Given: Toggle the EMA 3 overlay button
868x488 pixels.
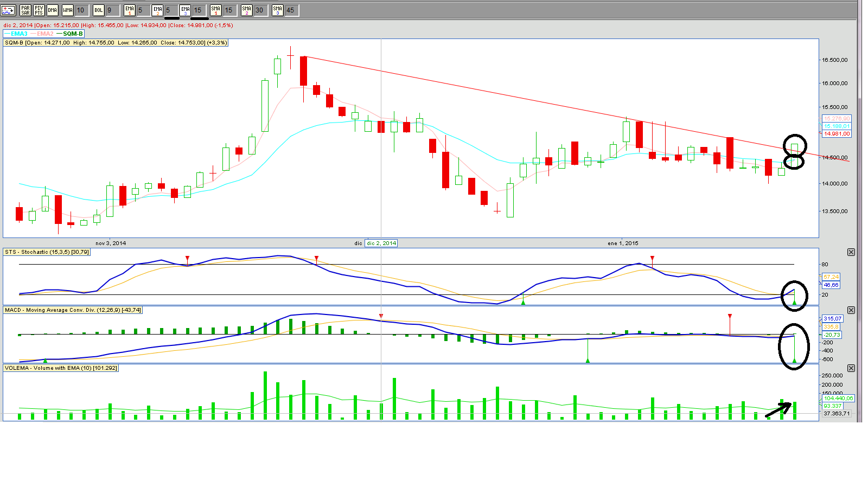Looking at the screenshot, I should pos(186,10).
